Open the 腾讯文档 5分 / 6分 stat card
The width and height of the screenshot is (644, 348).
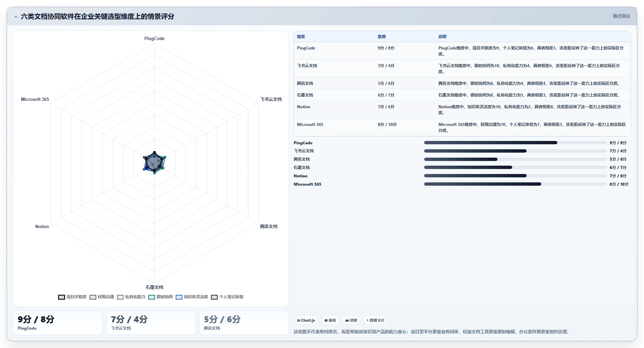point(244,323)
